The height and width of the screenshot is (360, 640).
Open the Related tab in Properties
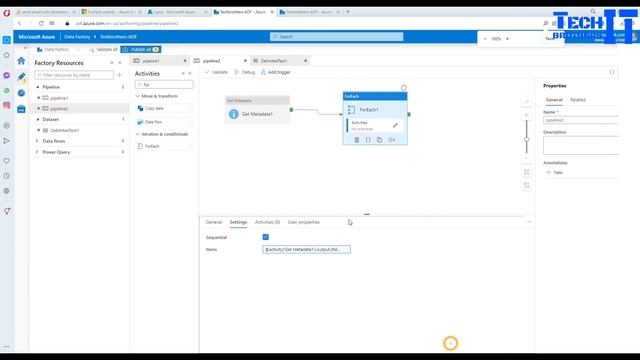point(578,100)
